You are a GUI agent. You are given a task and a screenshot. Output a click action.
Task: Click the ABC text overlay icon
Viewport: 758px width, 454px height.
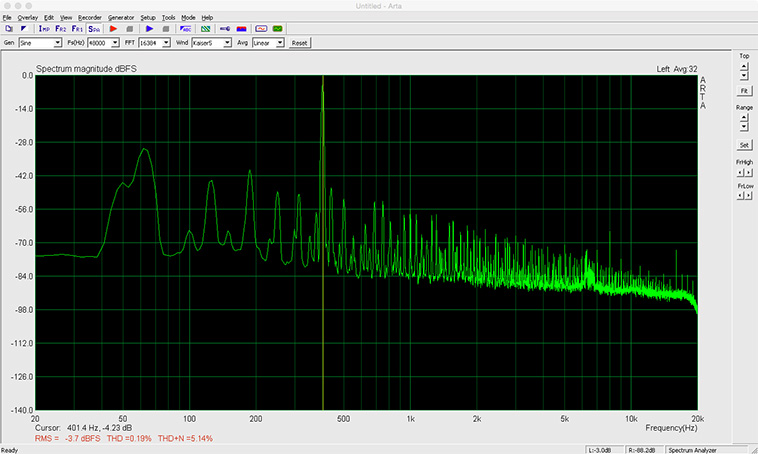tap(186, 29)
